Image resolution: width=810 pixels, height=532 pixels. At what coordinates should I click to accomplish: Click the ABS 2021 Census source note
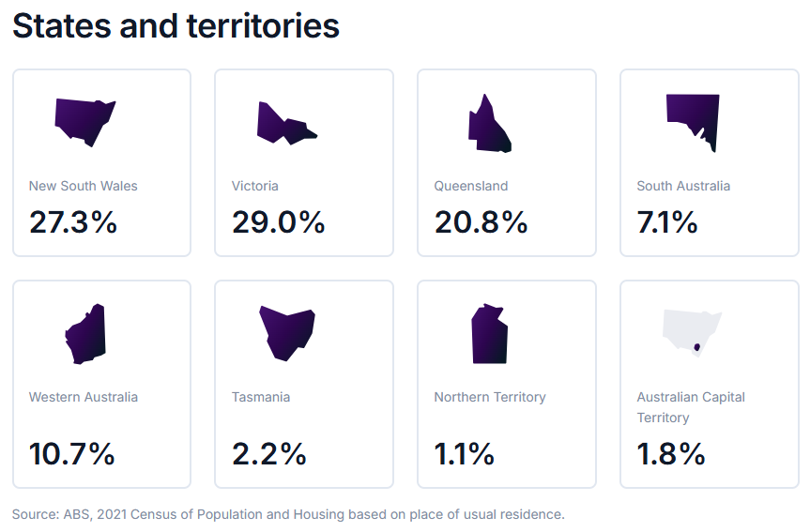[288, 514]
